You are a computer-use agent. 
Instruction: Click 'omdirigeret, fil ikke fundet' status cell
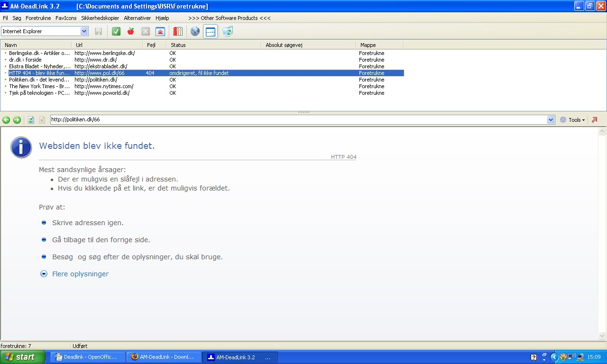coord(199,73)
